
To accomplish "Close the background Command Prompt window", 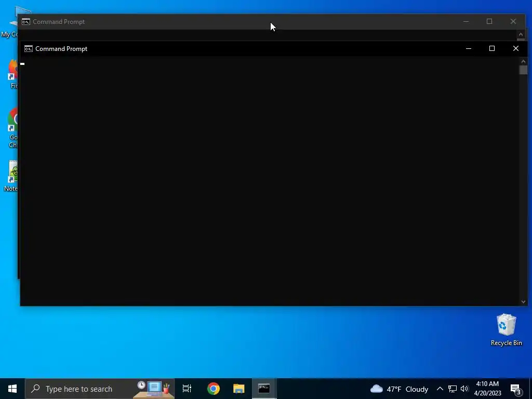I will pyautogui.click(x=513, y=21).
